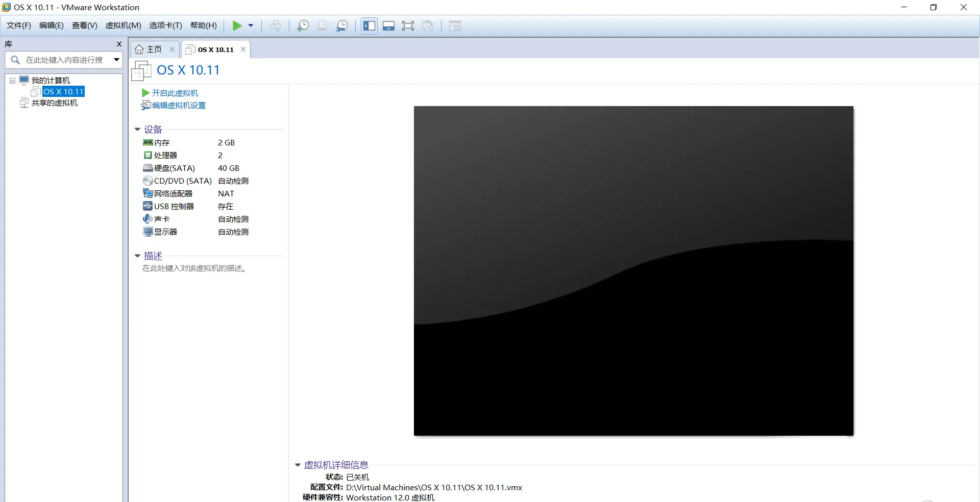Close the 主页 tab

coord(172,49)
